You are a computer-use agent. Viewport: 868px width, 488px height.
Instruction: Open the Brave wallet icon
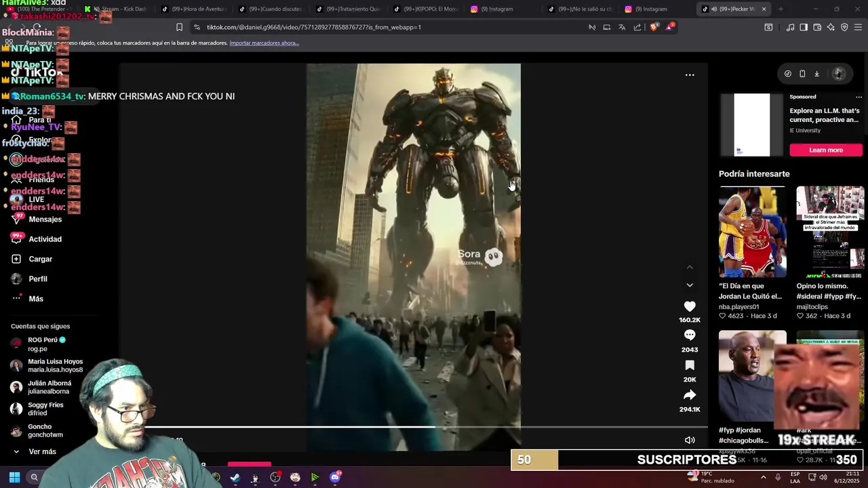pyautogui.click(x=817, y=27)
